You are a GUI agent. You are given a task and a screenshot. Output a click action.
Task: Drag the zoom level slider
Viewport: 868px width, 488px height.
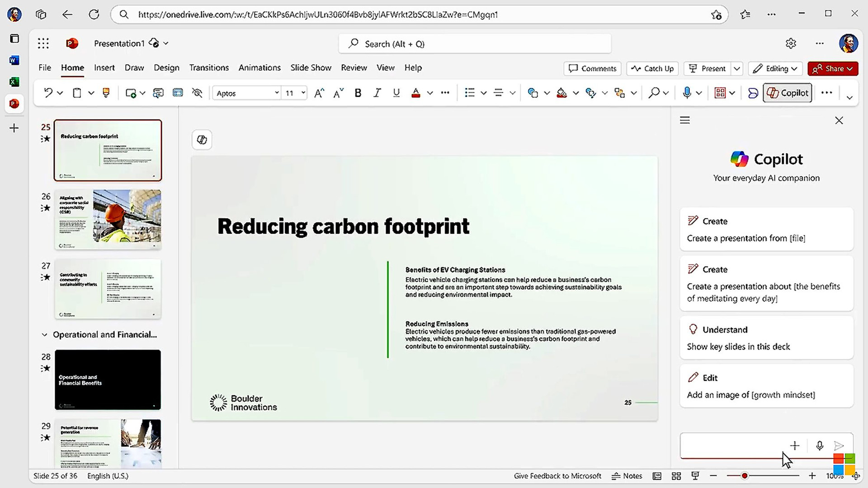click(744, 475)
